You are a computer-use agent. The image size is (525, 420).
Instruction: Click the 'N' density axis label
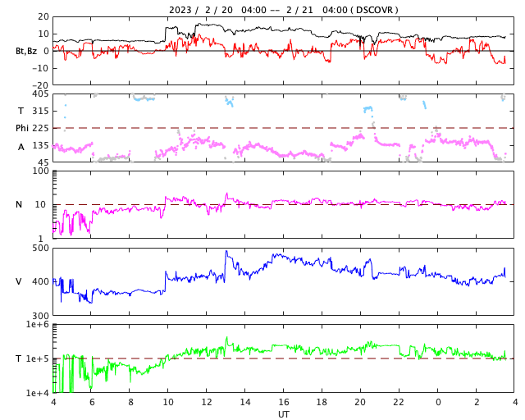[19, 204]
